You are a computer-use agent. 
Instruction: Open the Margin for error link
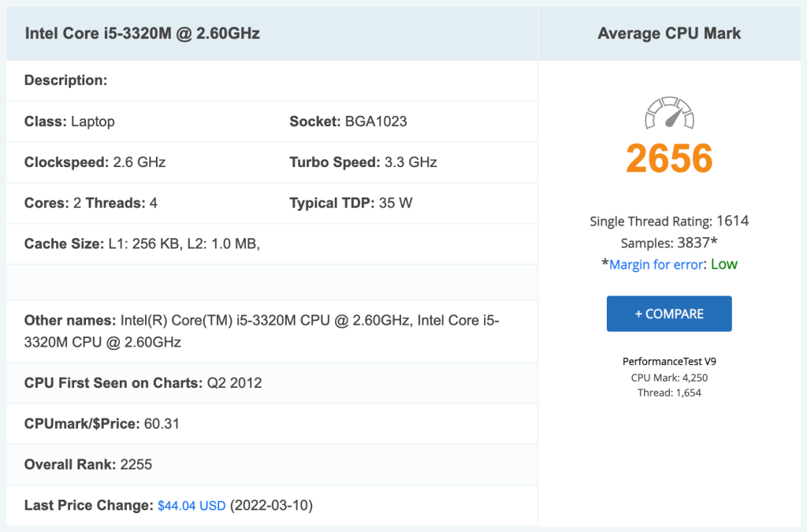tap(656, 265)
